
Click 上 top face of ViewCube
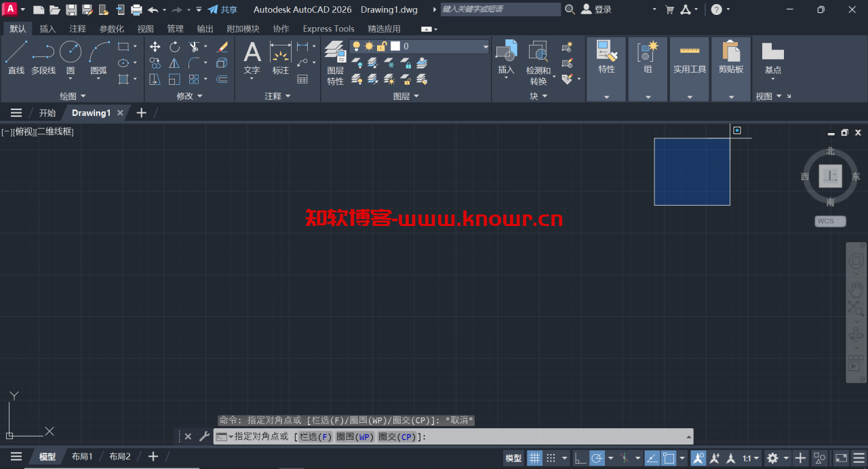click(x=831, y=176)
